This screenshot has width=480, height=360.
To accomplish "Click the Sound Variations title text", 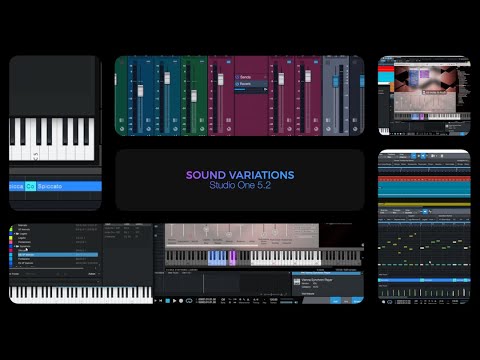I will pos(240,175).
